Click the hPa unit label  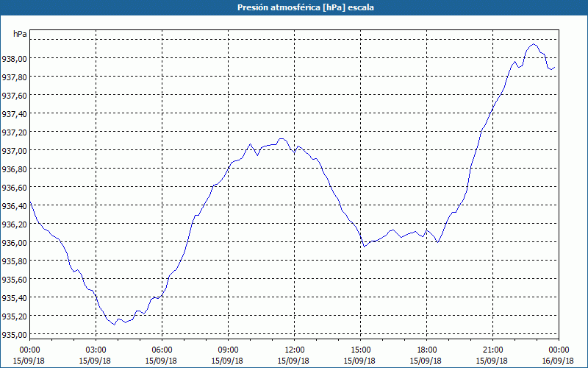coord(20,34)
